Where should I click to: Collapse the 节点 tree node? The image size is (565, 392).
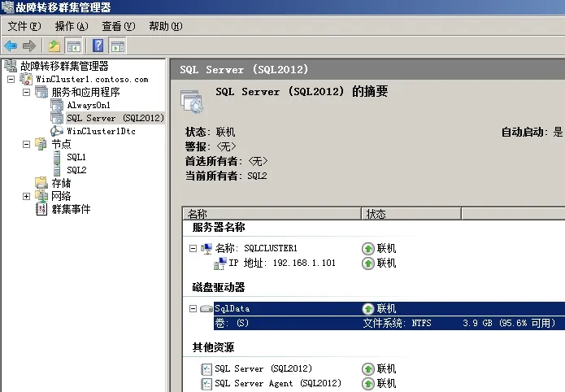pos(26,144)
